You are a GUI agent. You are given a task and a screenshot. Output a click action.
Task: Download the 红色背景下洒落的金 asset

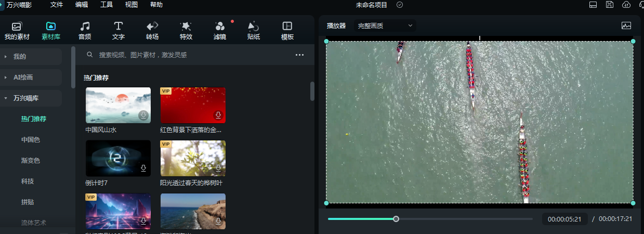tap(218, 115)
